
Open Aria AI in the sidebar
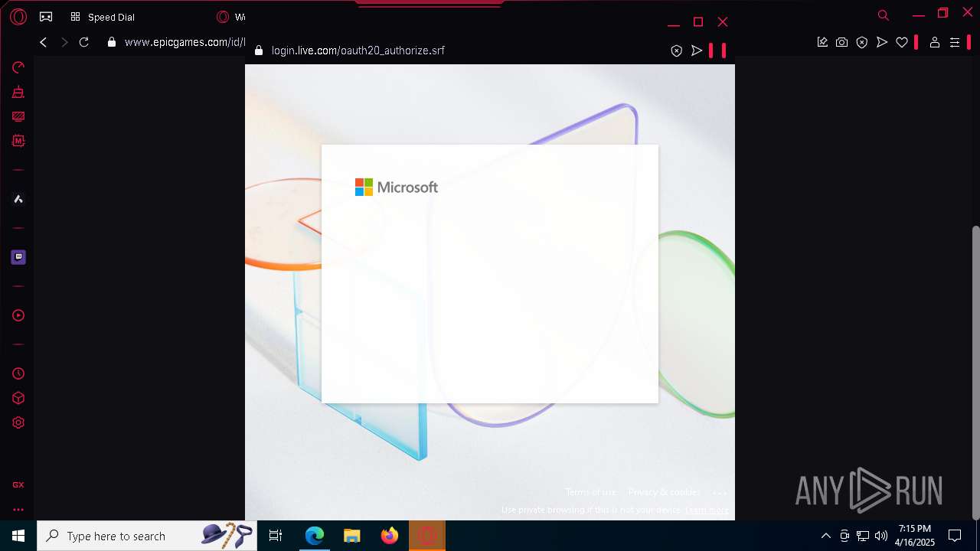tap(18, 199)
